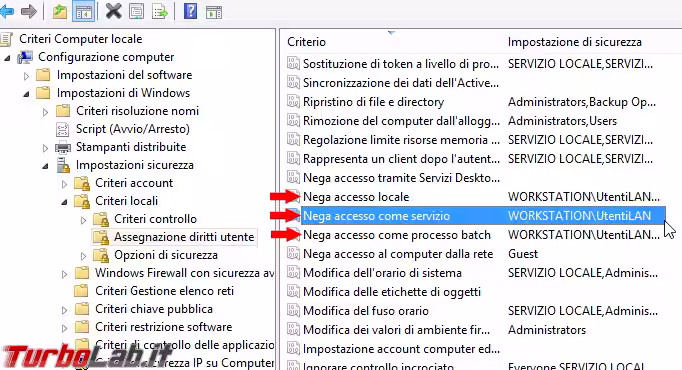Expand the Criteri chiave pubblica node
682x370 pixels.
pyautogui.click(x=64, y=310)
